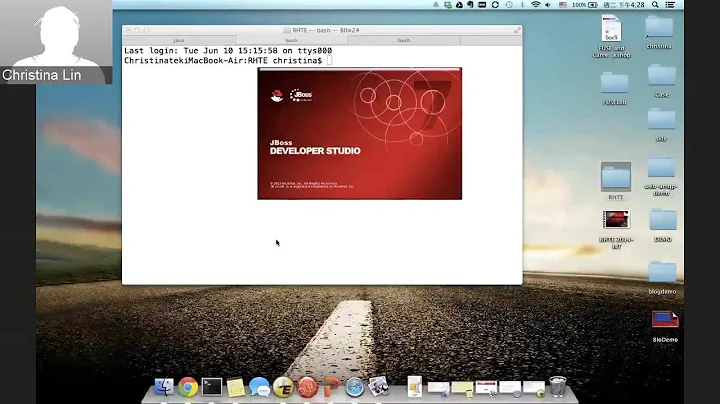Click the volume speaker icon in menu bar
720x404 pixels.
548,5
